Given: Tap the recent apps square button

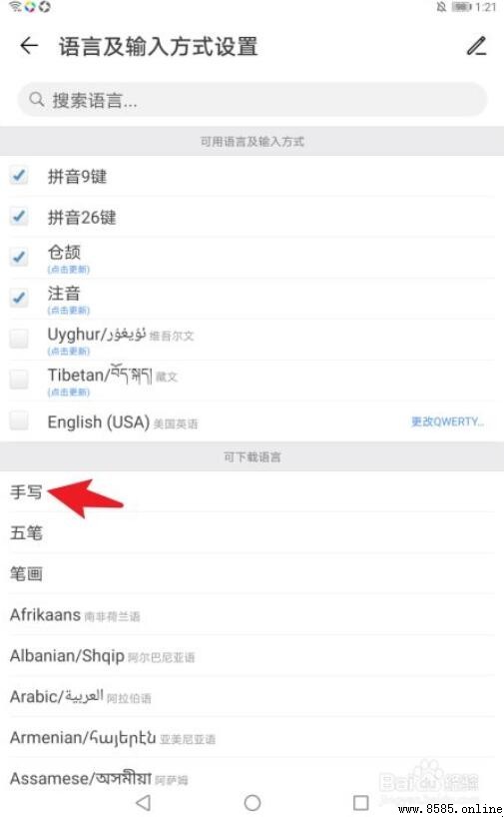Looking at the screenshot, I should [x=361, y=802].
